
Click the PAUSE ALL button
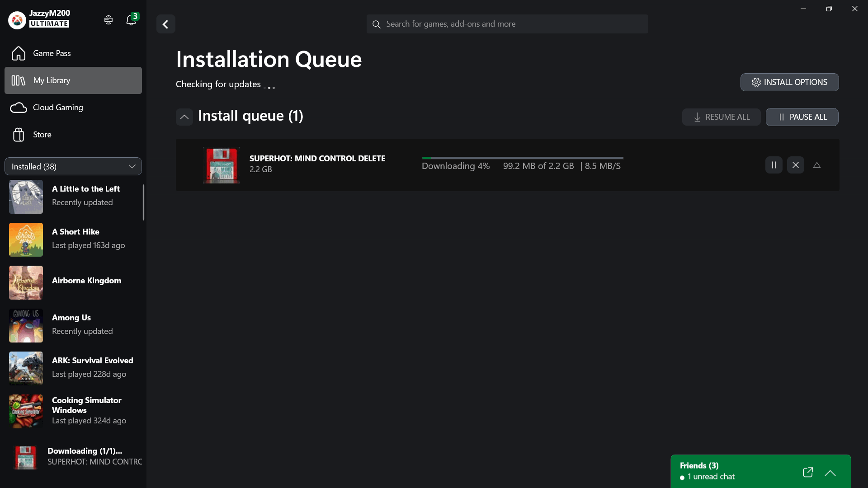point(802,117)
